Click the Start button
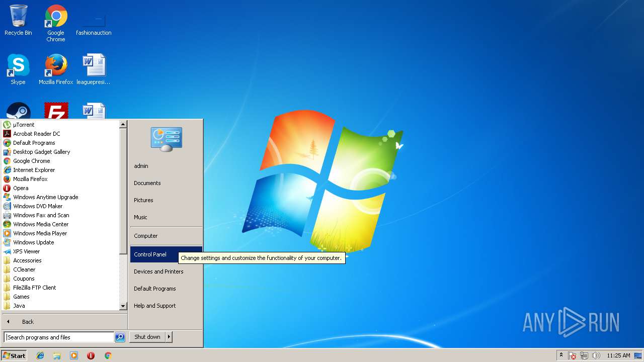 (x=14, y=355)
